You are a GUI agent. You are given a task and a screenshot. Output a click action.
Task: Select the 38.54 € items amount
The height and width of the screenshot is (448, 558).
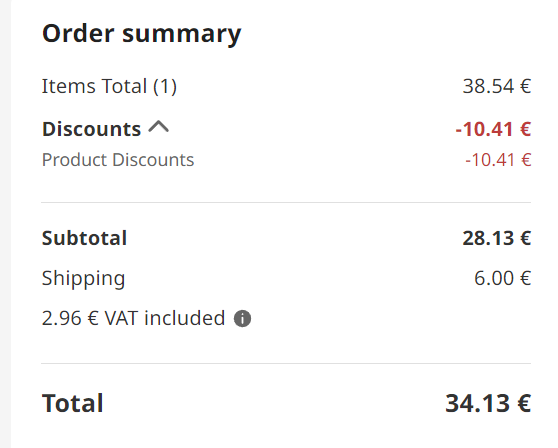497,86
